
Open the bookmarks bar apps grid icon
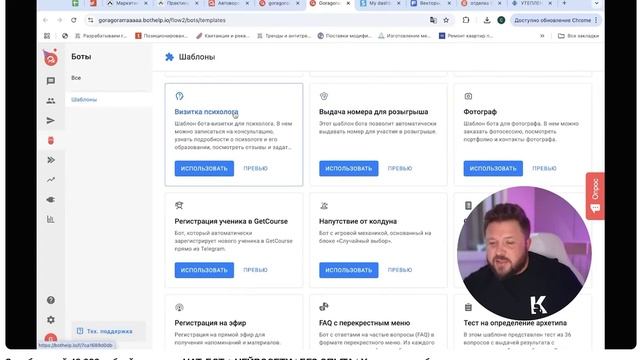47,36
